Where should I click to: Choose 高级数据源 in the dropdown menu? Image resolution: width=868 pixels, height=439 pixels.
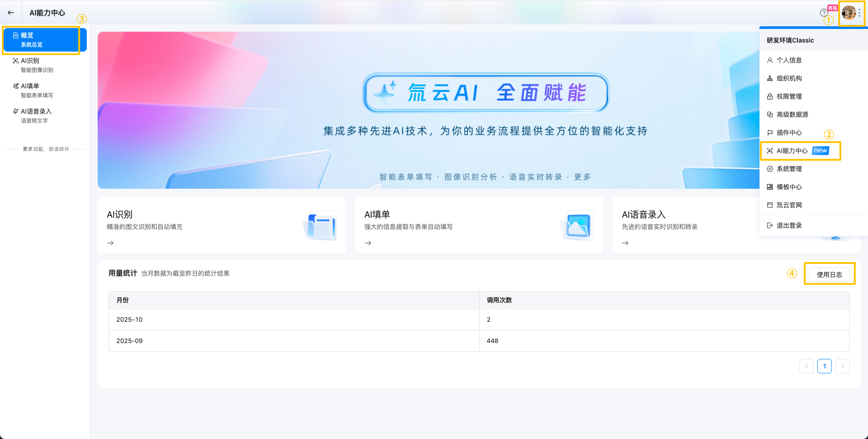click(x=792, y=115)
